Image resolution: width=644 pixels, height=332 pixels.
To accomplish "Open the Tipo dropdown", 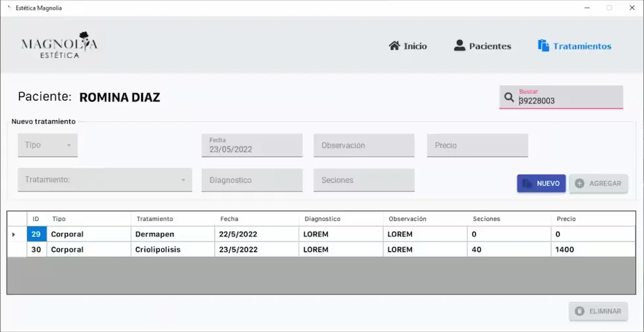I will [x=48, y=145].
